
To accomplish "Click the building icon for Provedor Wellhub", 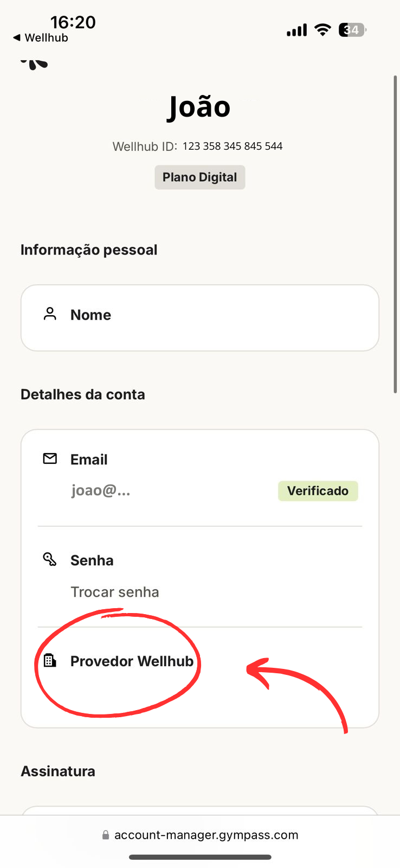I will (50, 660).
